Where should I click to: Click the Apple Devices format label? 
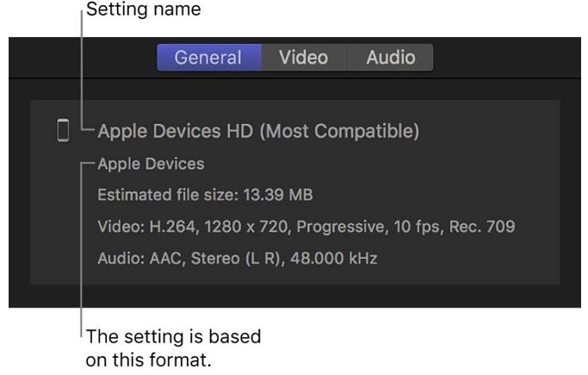[x=151, y=163]
